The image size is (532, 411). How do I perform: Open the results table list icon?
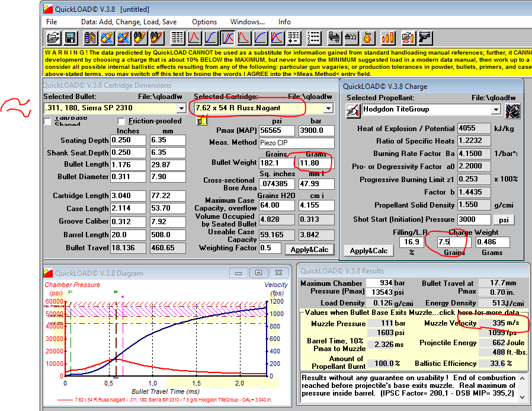pyautogui.click(x=178, y=38)
